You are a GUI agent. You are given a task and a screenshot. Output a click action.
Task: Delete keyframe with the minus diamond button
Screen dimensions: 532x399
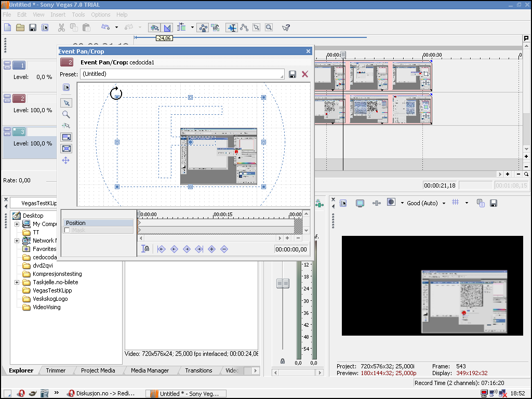[224, 249]
